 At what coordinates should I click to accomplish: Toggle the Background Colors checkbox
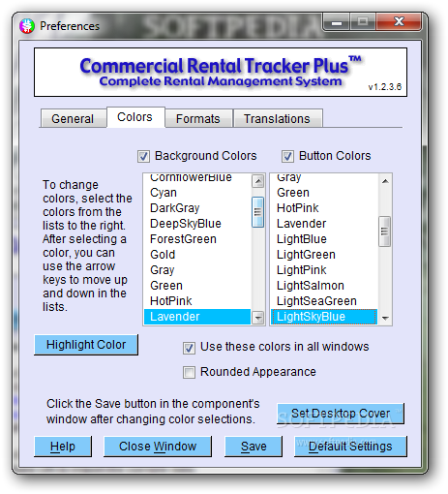click(x=143, y=156)
